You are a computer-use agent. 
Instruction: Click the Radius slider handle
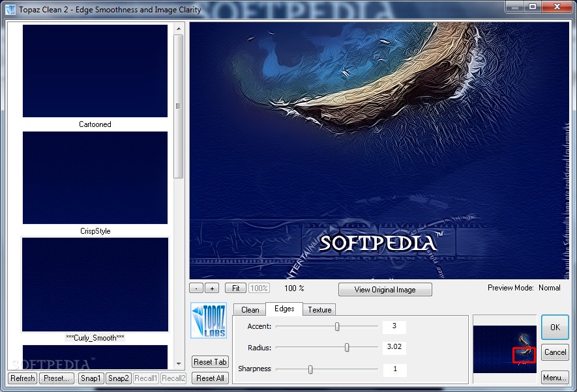pos(347,347)
